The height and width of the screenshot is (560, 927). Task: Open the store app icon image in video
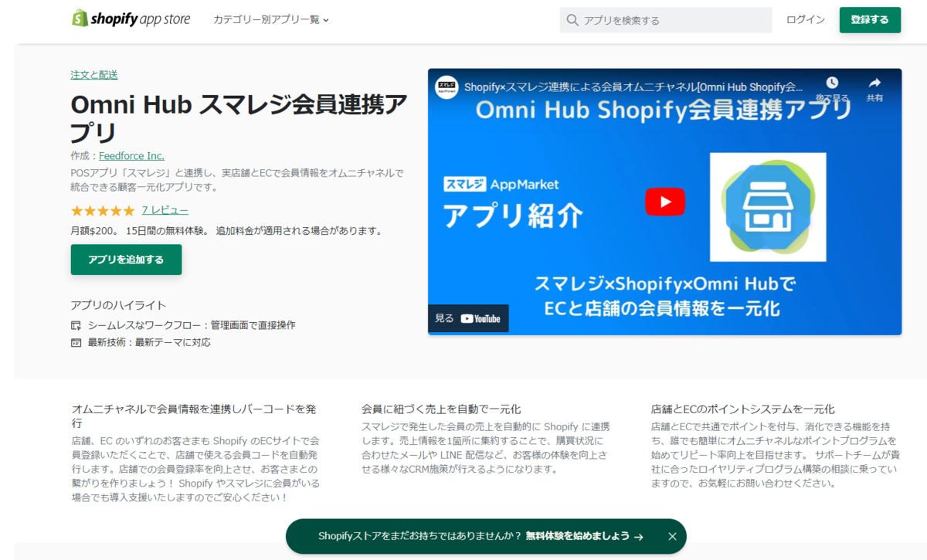click(x=768, y=207)
